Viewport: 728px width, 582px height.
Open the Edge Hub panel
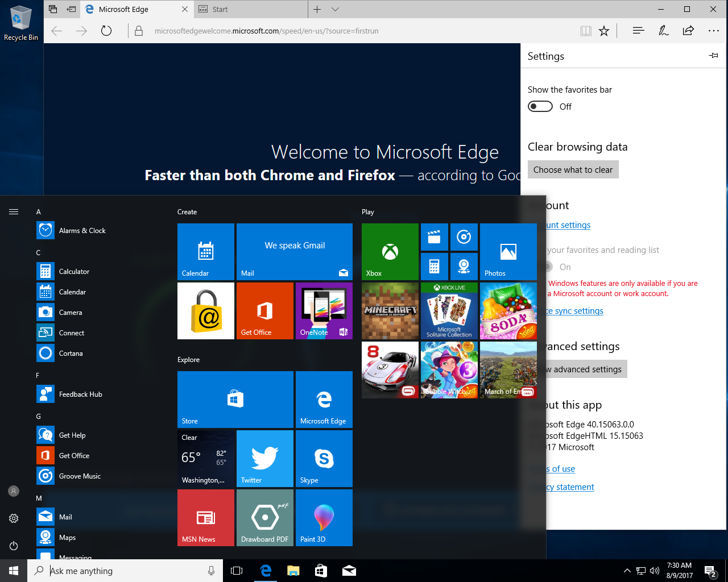point(639,31)
